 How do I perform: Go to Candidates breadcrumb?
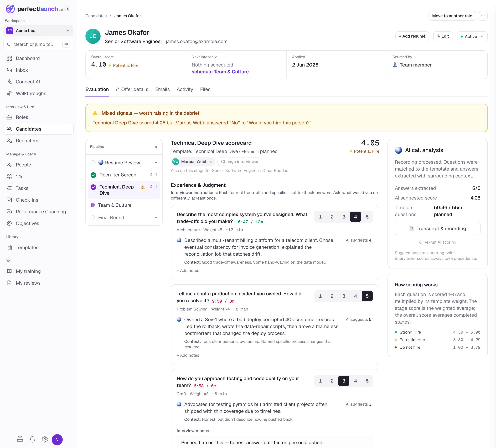(96, 16)
